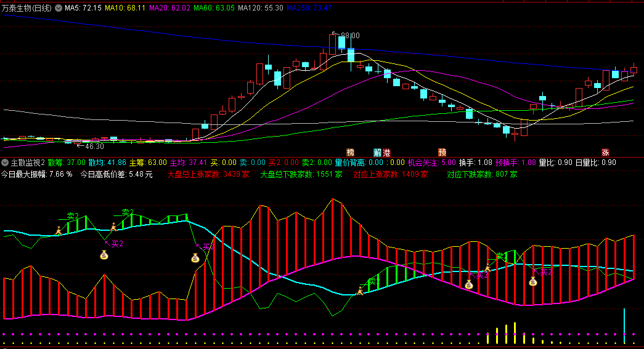644x349 pixels.
Task: Click the 港 marker icon
Action: [386, 153]
